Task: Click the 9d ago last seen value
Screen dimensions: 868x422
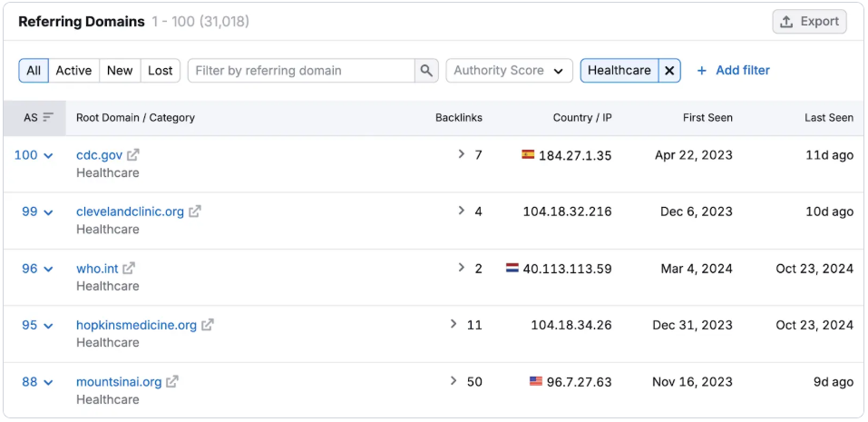Action: pos(834,381)
